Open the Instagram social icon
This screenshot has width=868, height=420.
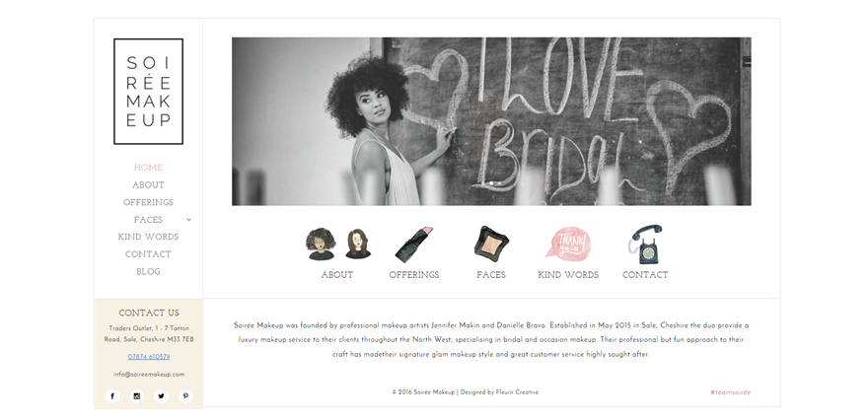[x=137, y=395]
